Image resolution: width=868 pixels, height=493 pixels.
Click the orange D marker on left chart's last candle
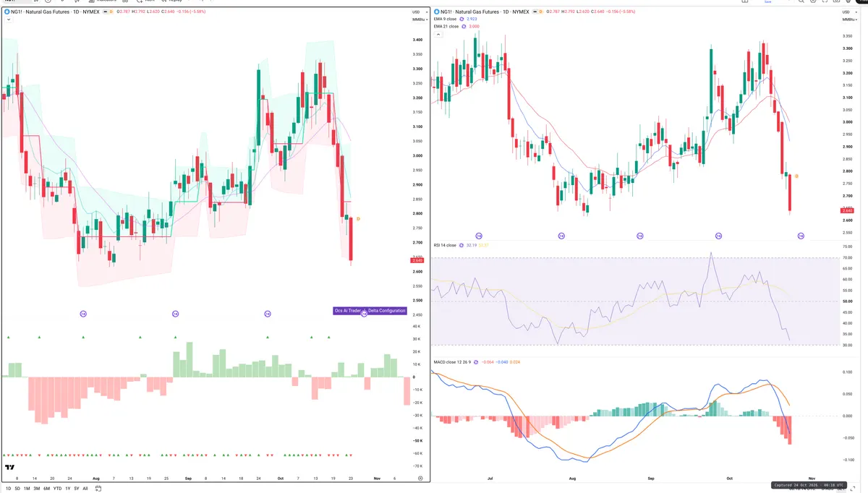point(359,218)
